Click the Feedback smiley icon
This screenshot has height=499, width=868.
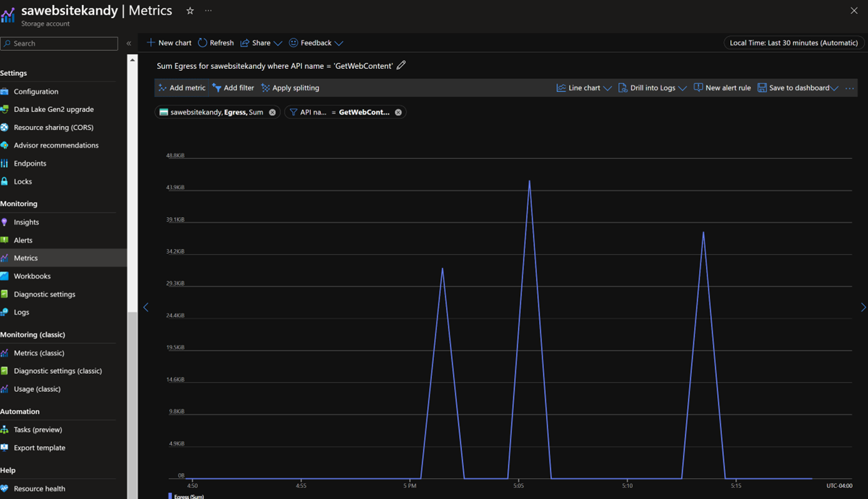click(x=294, y=42)
